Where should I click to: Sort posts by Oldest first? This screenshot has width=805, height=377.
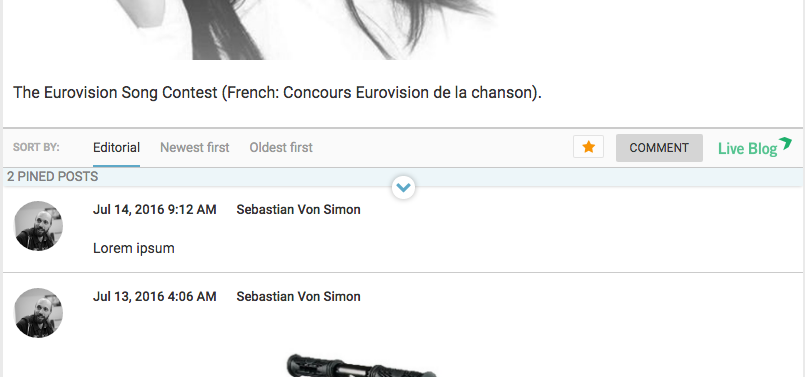tap(281, 148)
